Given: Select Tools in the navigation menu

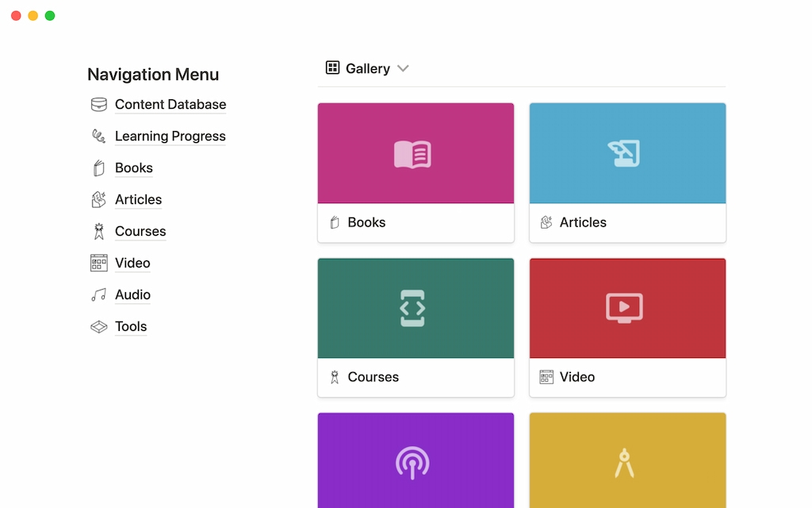Looking at the screenshot, I should pos(131,326).
